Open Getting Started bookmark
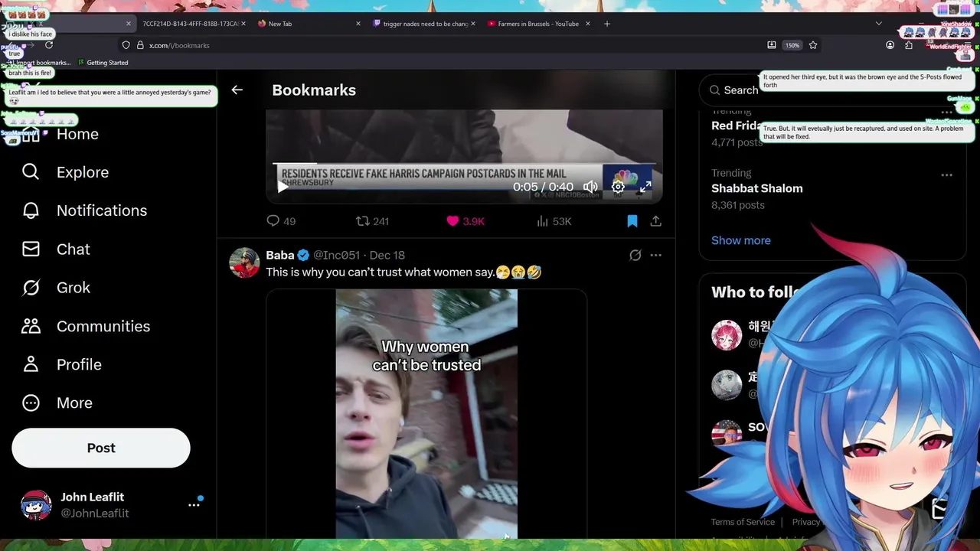The width and height of the screenshot is (980, 551). click(103, 63)
